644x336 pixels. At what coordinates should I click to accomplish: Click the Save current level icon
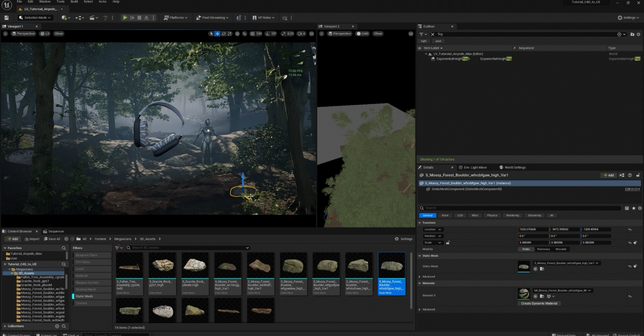[x=6, y=17]
